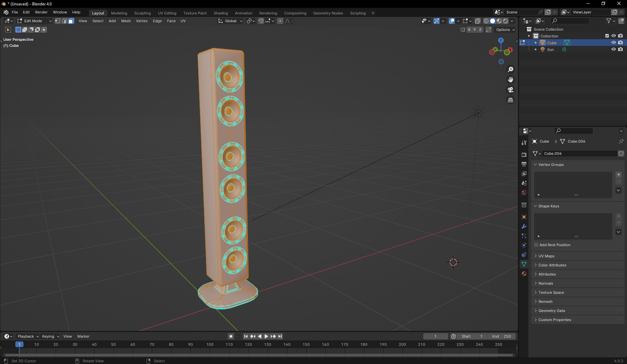Select wireframe viewport shading
The image size is (627, 364).
coord(486,21)
